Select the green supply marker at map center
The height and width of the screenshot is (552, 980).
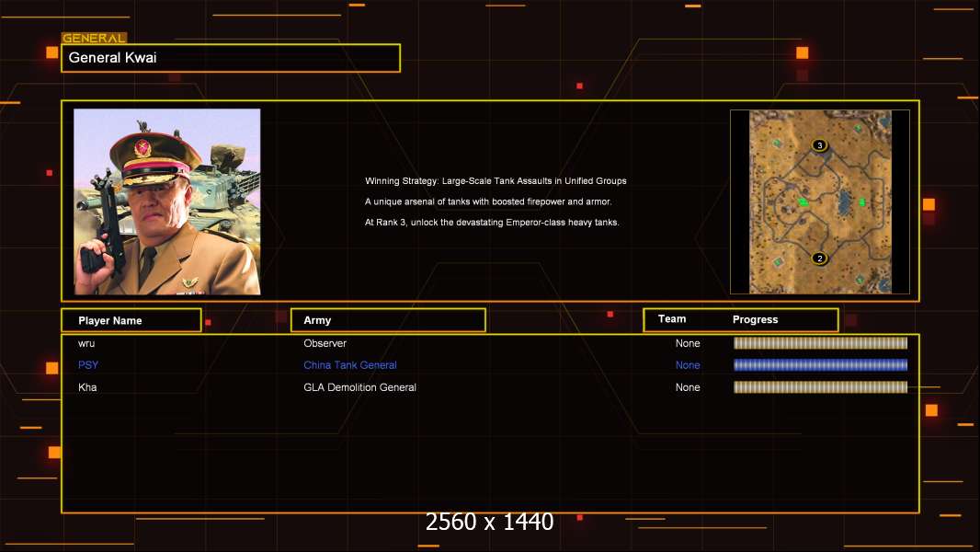803,201
